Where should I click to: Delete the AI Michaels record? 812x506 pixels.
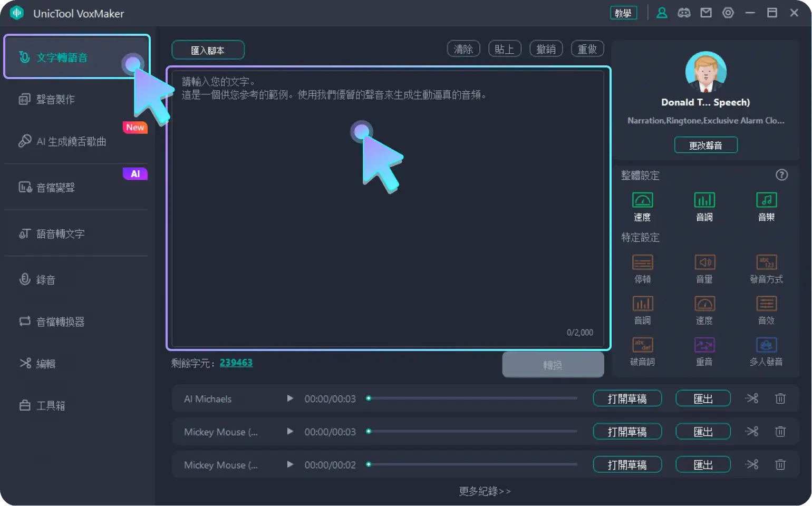[780, 398]
